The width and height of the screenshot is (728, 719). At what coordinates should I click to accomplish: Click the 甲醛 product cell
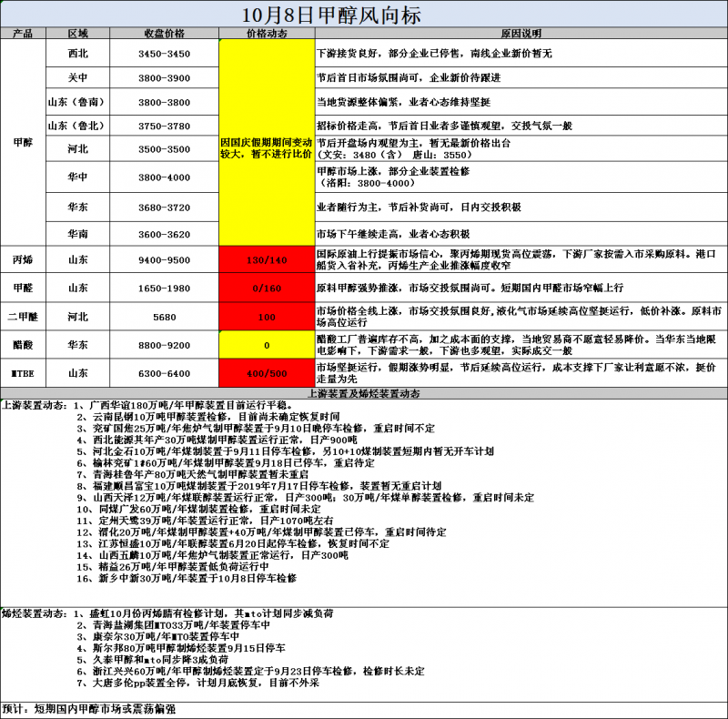click(23, 288)
